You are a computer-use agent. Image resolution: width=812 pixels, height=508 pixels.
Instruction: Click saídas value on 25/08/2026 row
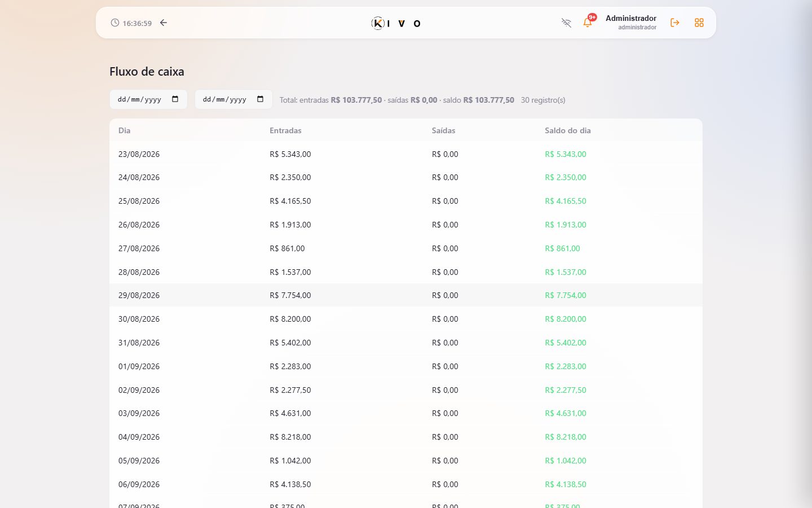(445, 201)
